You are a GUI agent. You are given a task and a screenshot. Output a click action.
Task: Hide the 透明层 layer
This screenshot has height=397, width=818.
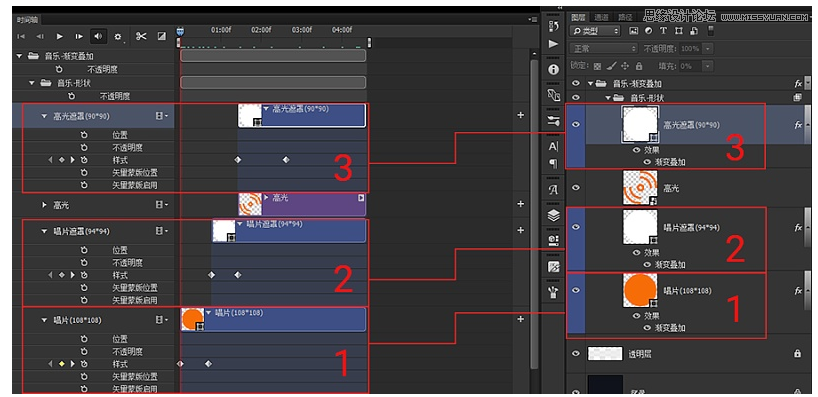point(576,354)
